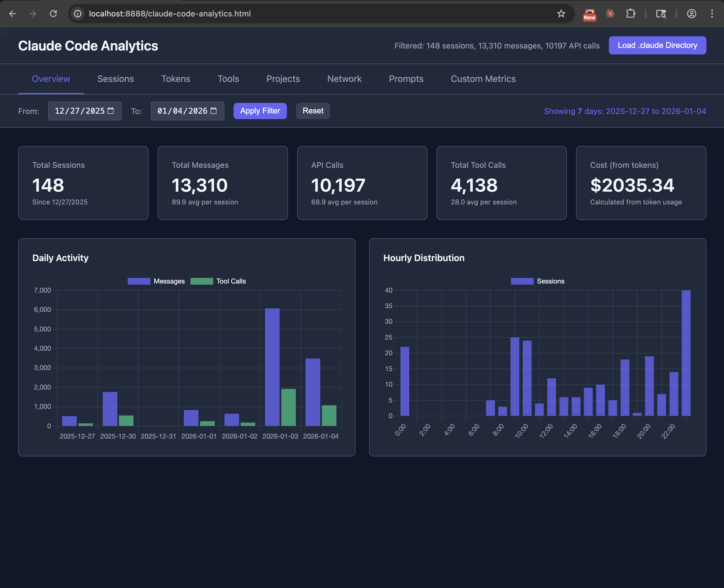Open the browser extensions puzzle icon

630,14
